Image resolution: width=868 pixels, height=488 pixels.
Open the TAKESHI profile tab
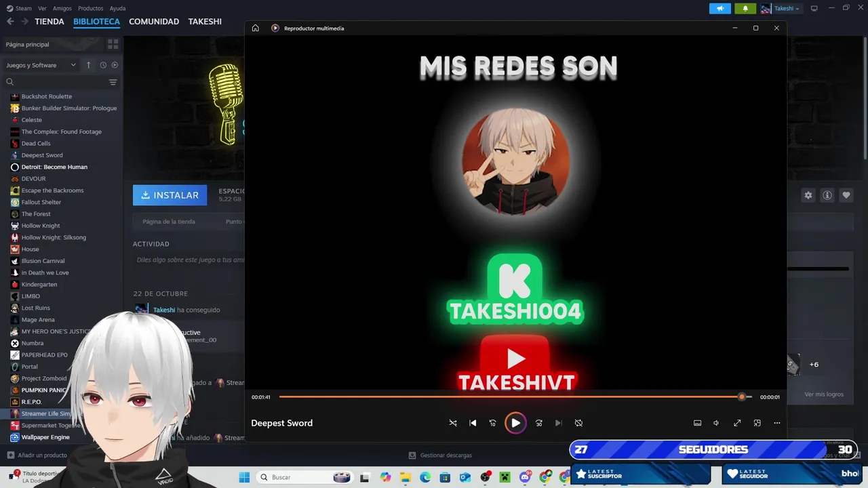coord(205,22)
